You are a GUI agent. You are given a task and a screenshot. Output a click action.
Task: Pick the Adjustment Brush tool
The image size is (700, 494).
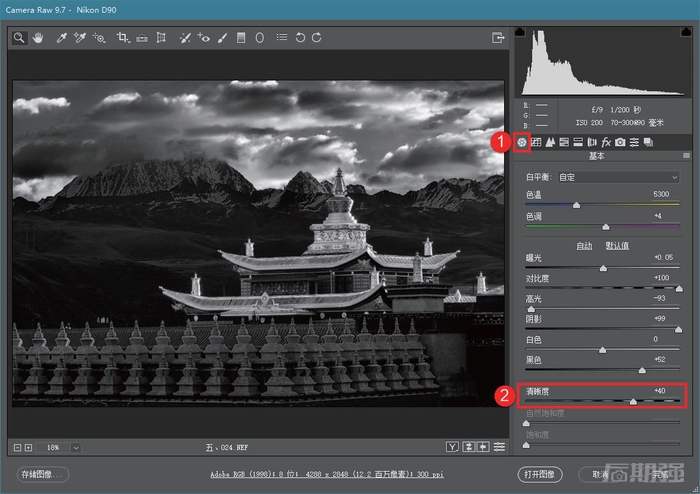point(222,38)
